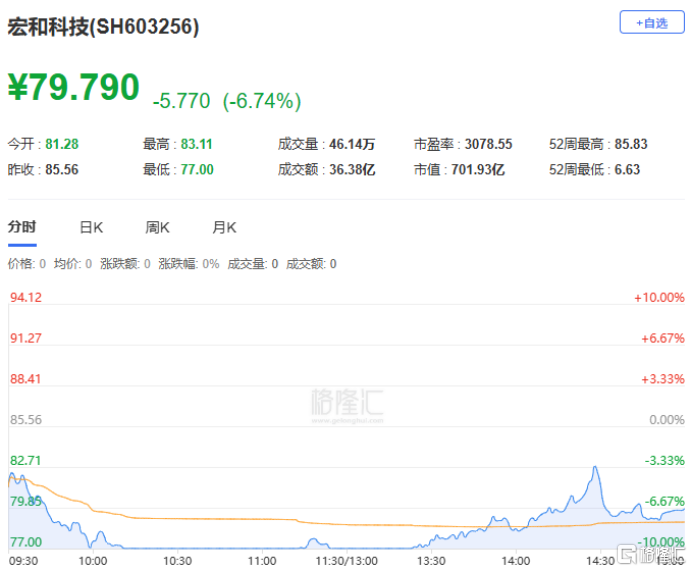Click the 11:30/13:00 axis marker
The width and height of the screenshot is (692, 571).
coord(346,561)
